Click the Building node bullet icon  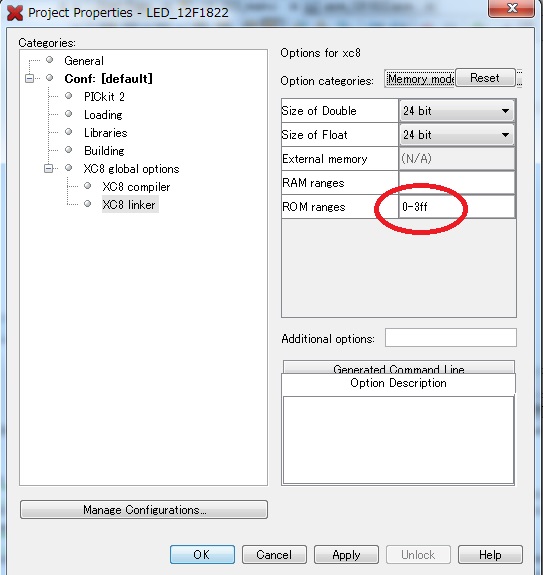point(69,150)
